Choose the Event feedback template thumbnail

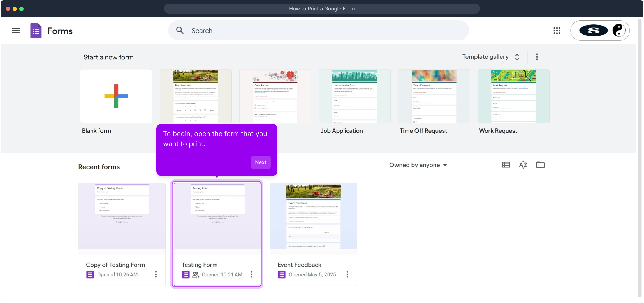pyautogui.click(x=196, y=96)
